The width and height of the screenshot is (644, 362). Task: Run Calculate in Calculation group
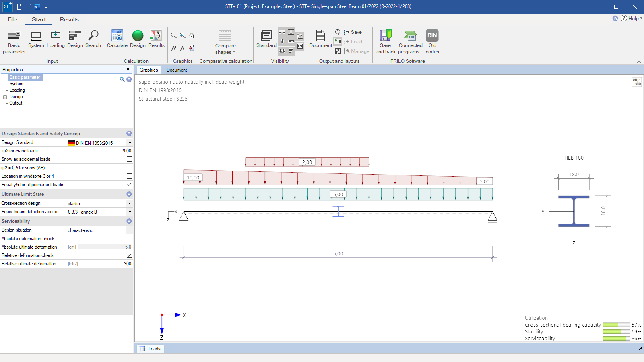click(x=117, y=39)
